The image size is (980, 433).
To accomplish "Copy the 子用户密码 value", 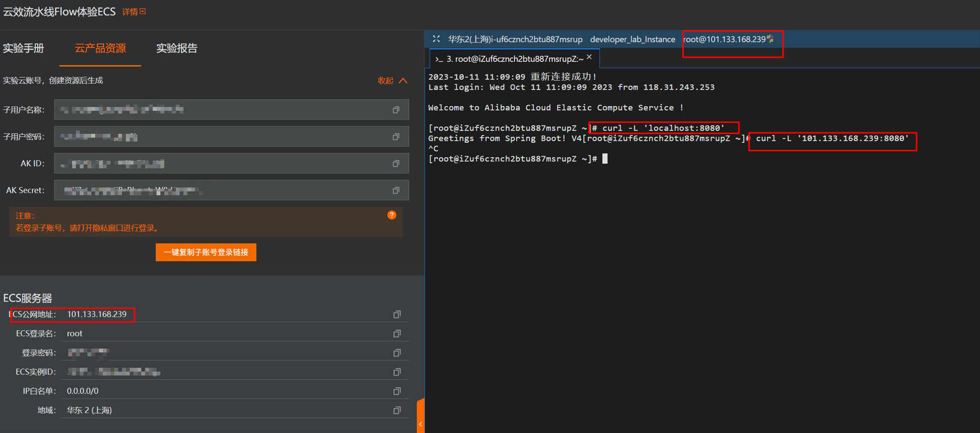I will click(396, 136).
